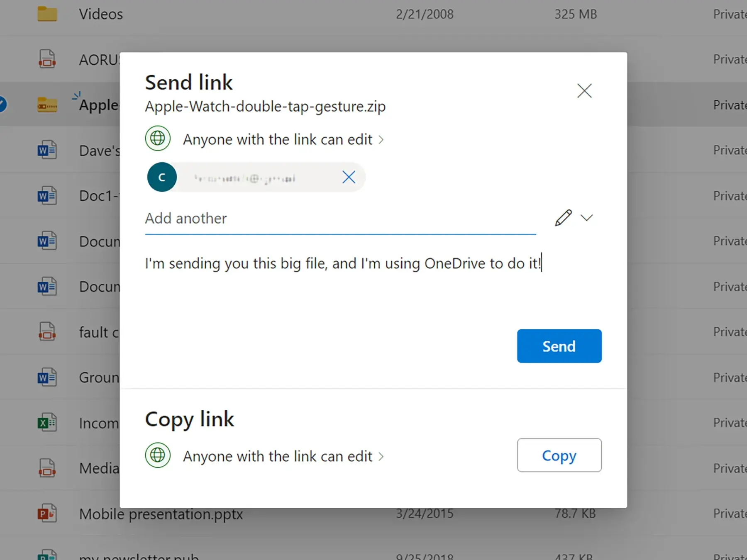Click the C recipient avatar
Screen dimensions: 747x560
pos(162,177)
